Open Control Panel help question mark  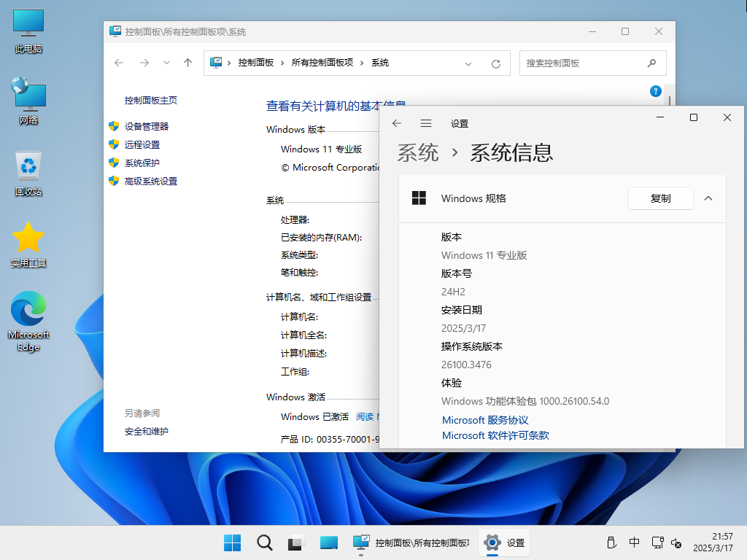coord(656,91)
